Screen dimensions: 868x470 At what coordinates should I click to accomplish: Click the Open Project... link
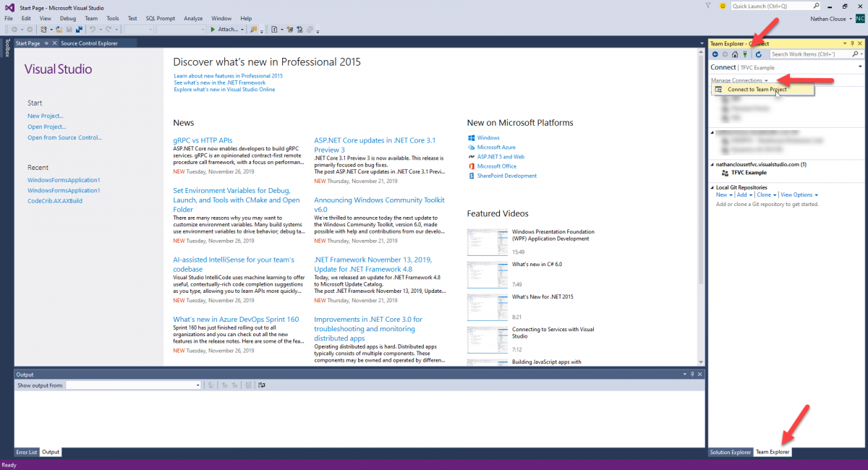point(46,127)
